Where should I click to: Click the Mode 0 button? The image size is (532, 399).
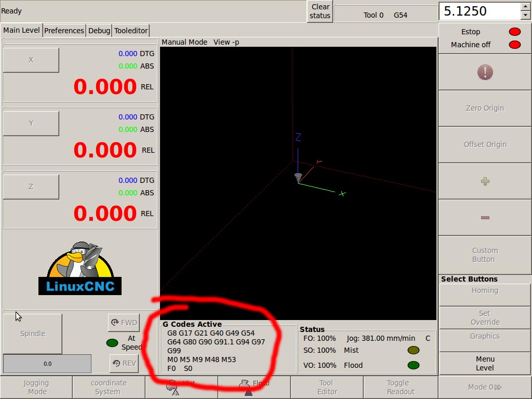(485, 387)
